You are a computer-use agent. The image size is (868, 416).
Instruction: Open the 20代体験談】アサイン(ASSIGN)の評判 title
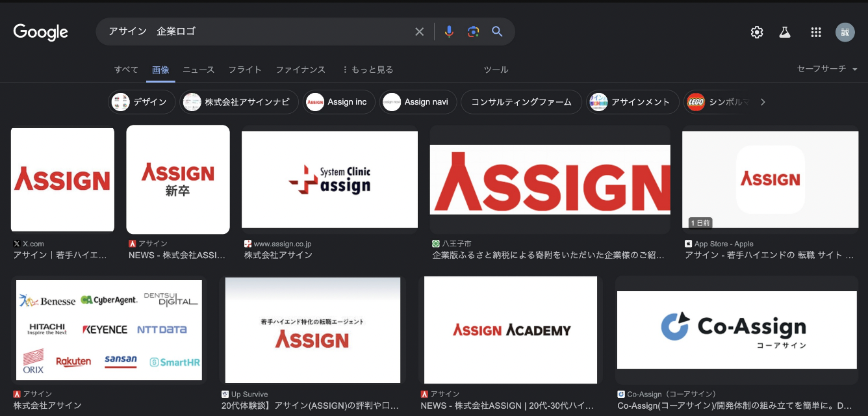[x=310, y=406]
